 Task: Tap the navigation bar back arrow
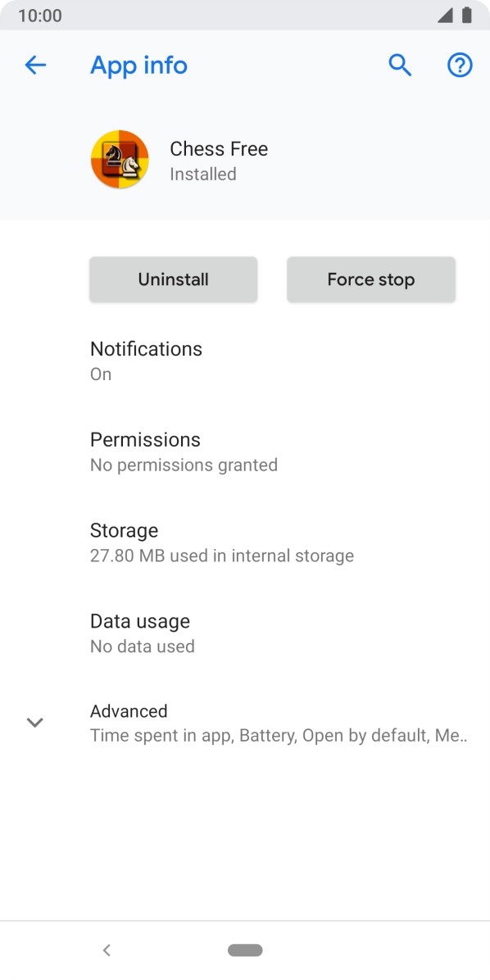click(107, 950)
